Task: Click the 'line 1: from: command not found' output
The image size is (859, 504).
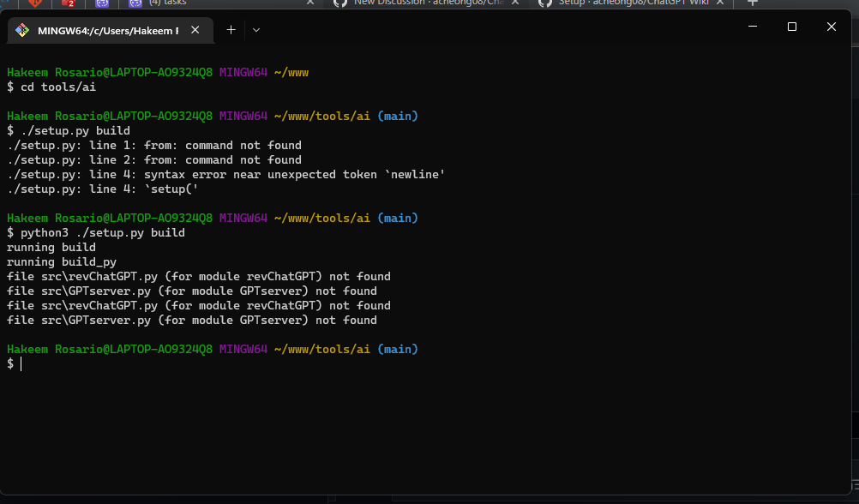Action: [154, 145]
